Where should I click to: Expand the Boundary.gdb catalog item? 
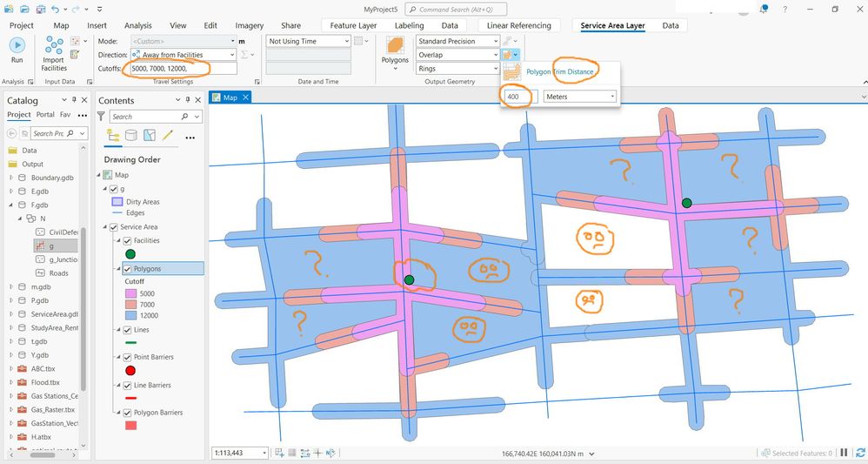click(11, 178)
